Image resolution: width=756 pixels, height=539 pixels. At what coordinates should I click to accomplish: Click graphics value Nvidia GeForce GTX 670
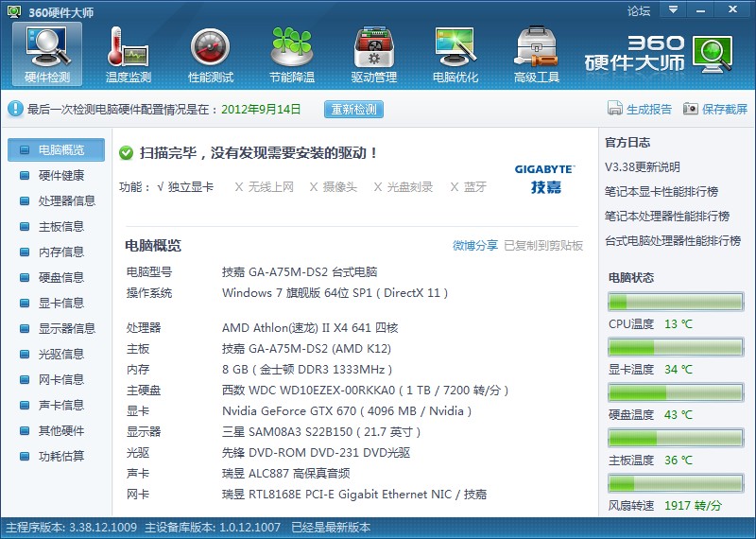(x=347, y=411)
